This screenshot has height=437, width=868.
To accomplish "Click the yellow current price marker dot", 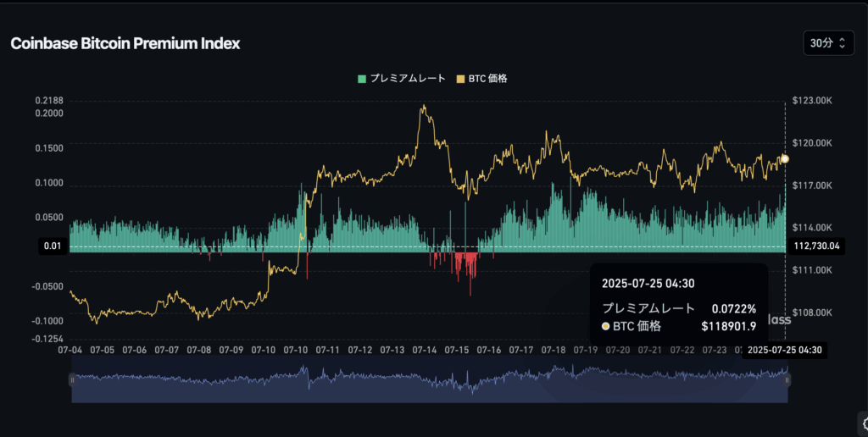I will pyautogui.click(x=784, y=158).
